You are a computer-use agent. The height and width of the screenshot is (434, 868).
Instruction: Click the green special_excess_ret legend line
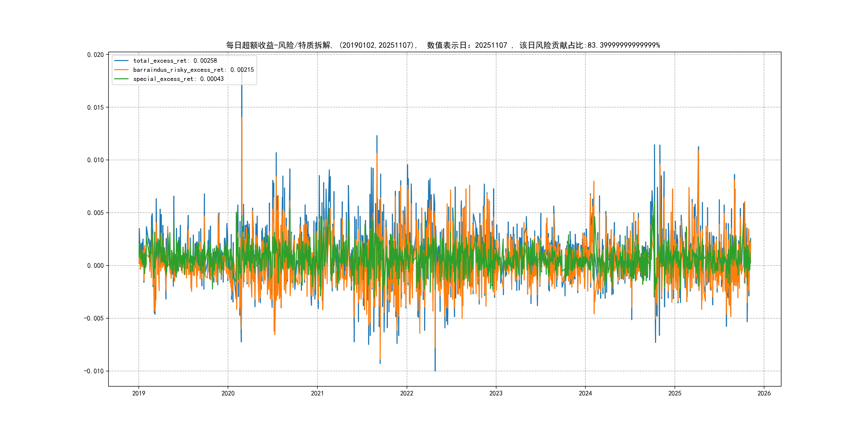(x=121, y=79)
